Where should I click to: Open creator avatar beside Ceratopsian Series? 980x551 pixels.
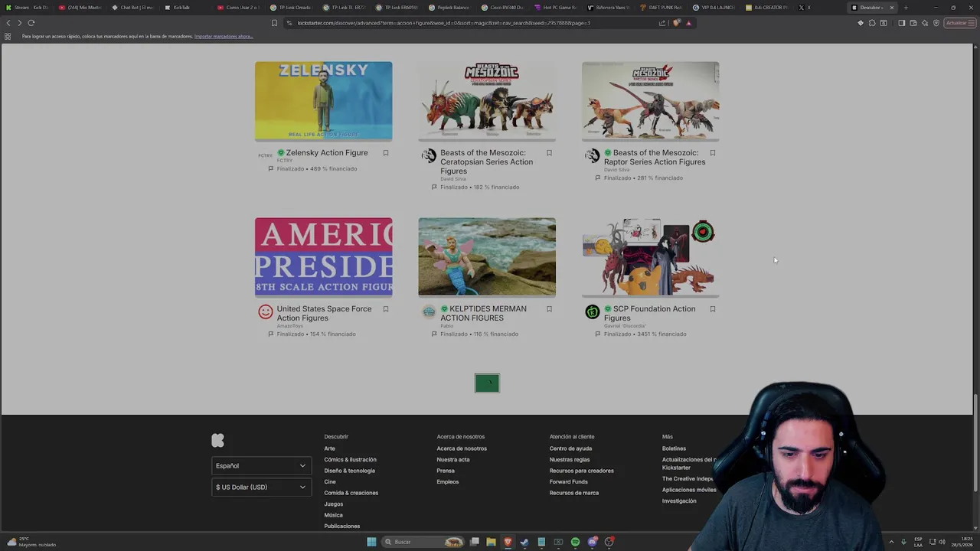click(429, 155)
